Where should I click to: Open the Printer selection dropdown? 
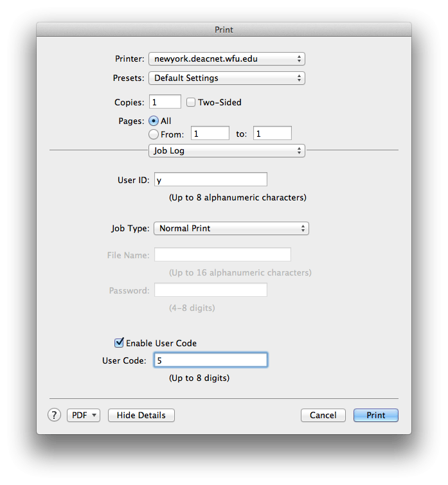(x=227, y=58)
